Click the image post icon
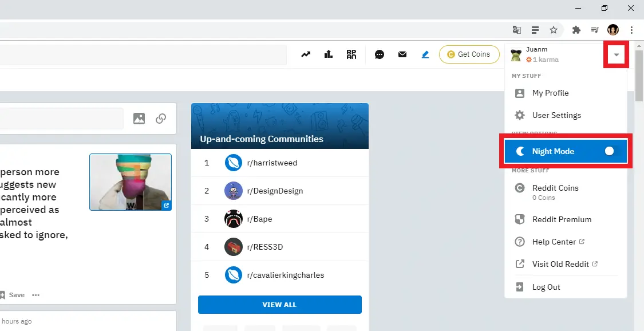Viewport: 644px width, 331px height. pos(139,119)
